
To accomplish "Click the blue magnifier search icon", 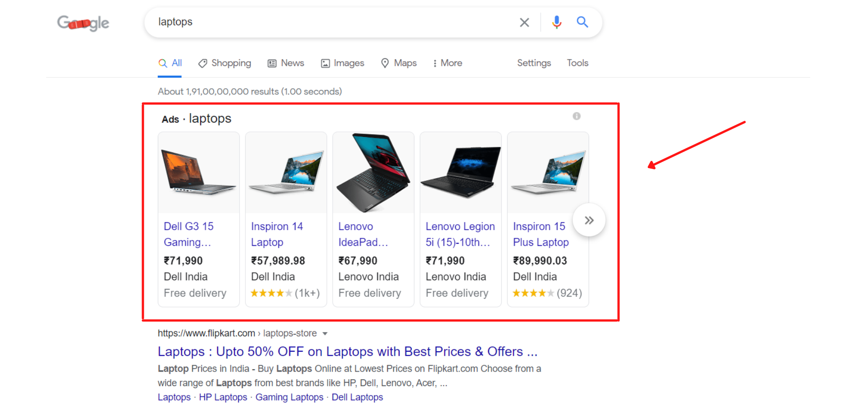I will [x=582, y=22].
